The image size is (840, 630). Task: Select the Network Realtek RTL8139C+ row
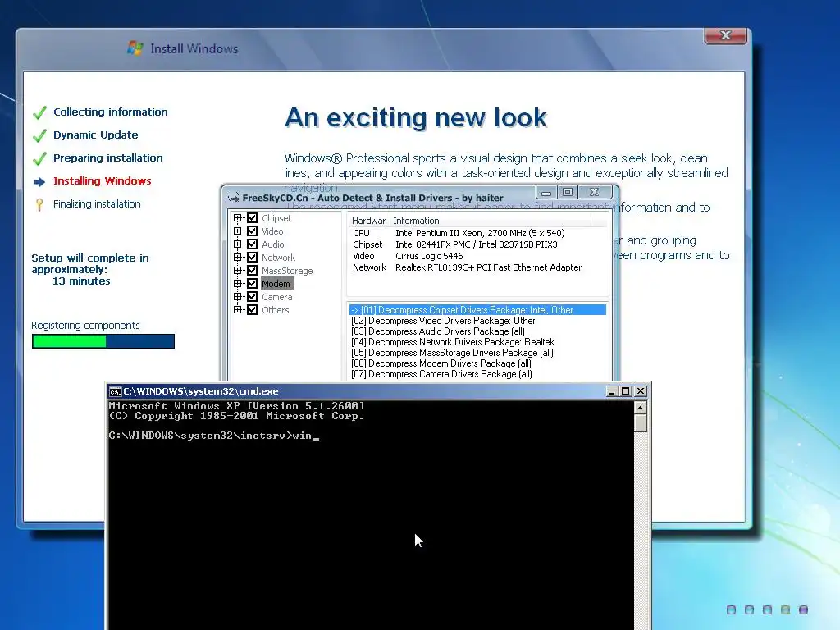(x=478, y=267)
